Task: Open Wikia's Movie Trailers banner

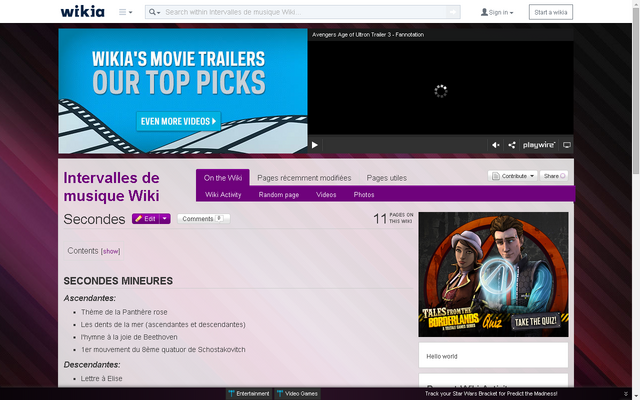Action: (183, 91)
